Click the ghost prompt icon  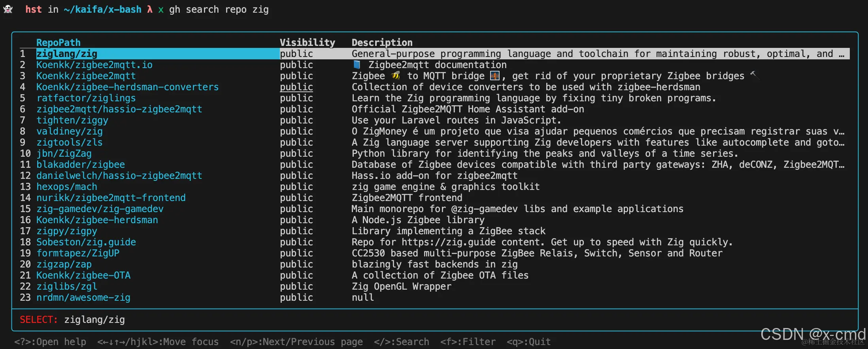[8, 9]
